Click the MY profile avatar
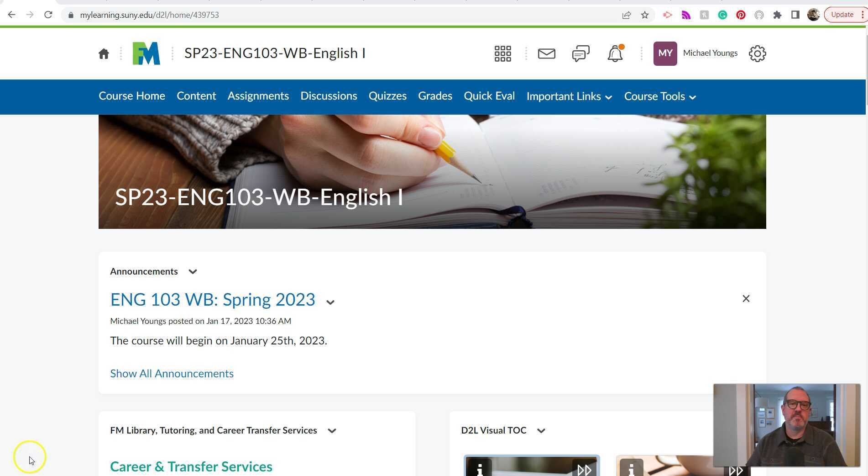This screenshot has height=476, width=868. tap(665, 53)
